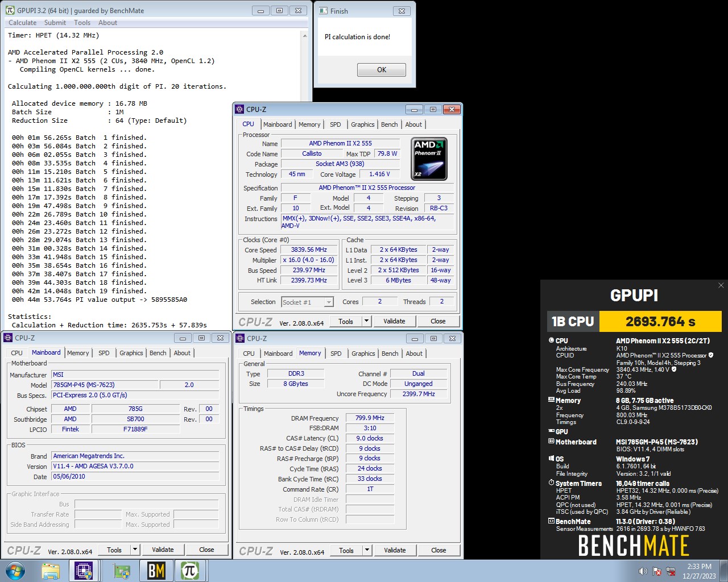
Task: Click the GPUPI log scrollbar up arrow
Action: (305, 35)
